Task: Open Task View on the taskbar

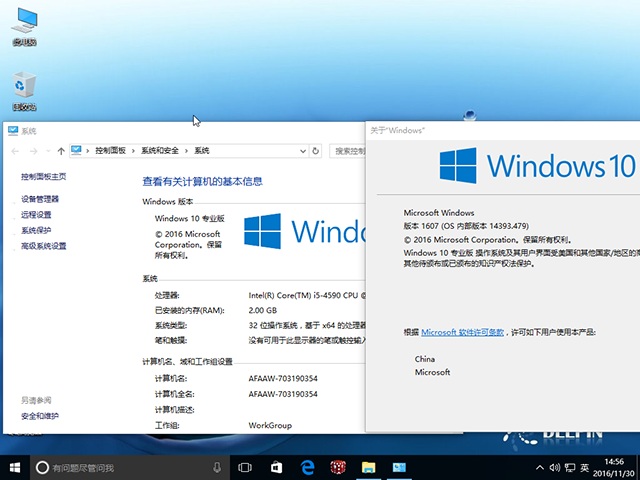Action: click(245, 467)
